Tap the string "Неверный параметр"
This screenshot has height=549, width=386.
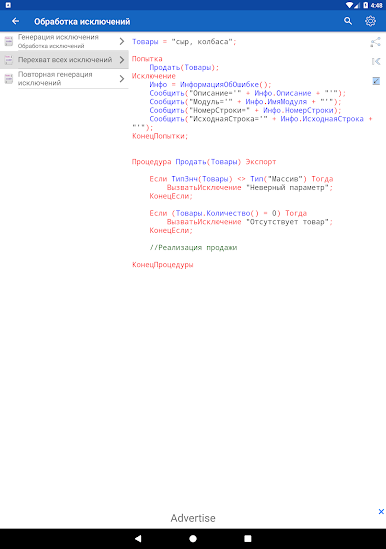287,187
